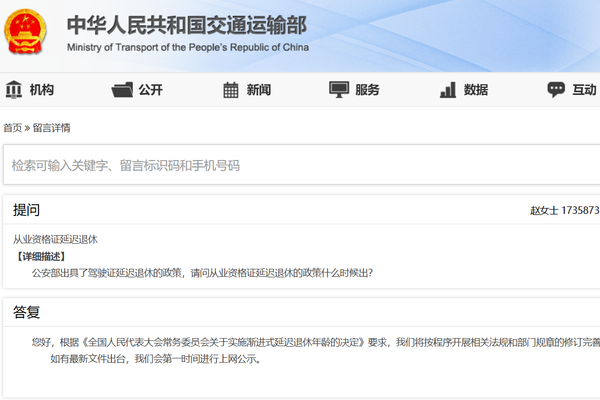Click the calendar icon beside 新闻

point(231,90)
